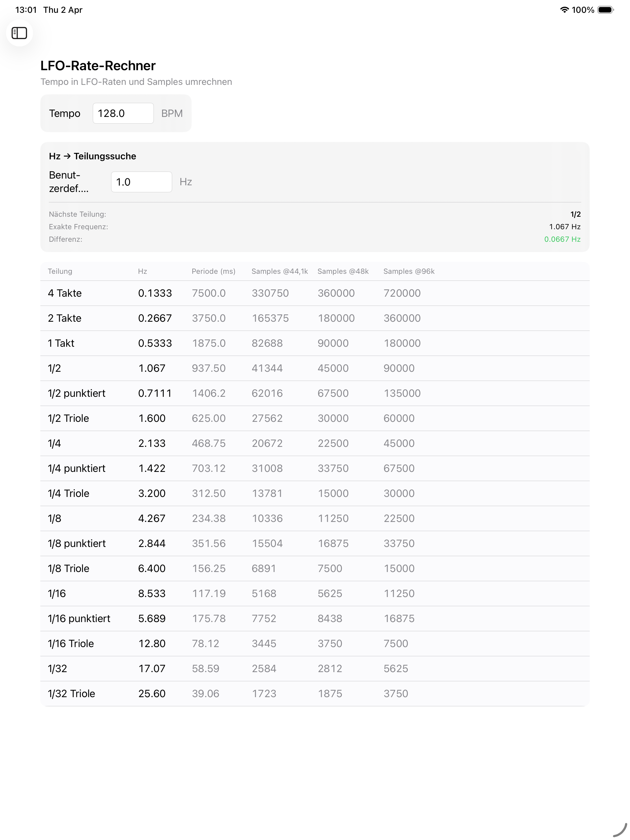Click the custom Hz input field

[x=141, y=182]
